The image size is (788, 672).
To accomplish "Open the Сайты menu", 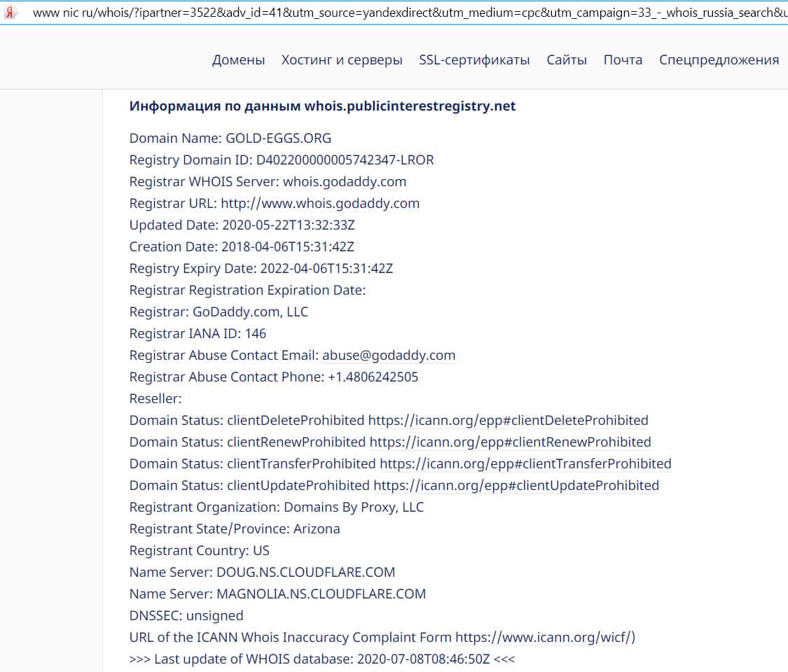I will (567, 59).
